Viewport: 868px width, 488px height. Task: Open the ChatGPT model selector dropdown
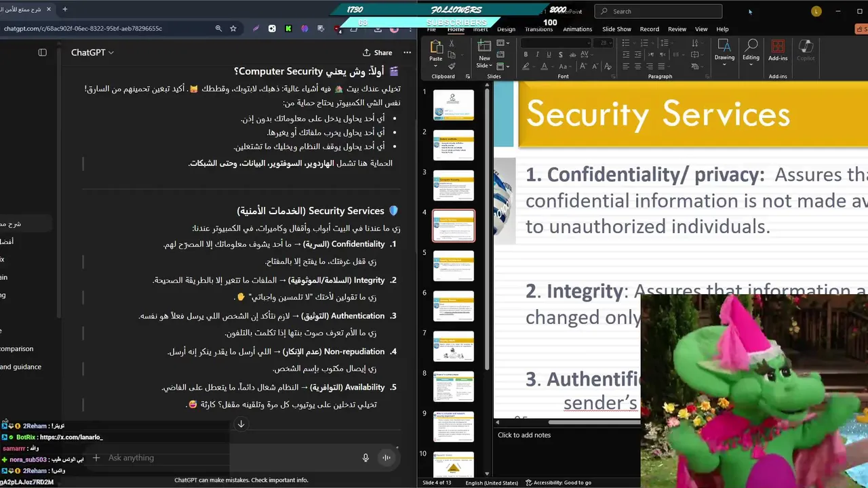tap(92, 52)
